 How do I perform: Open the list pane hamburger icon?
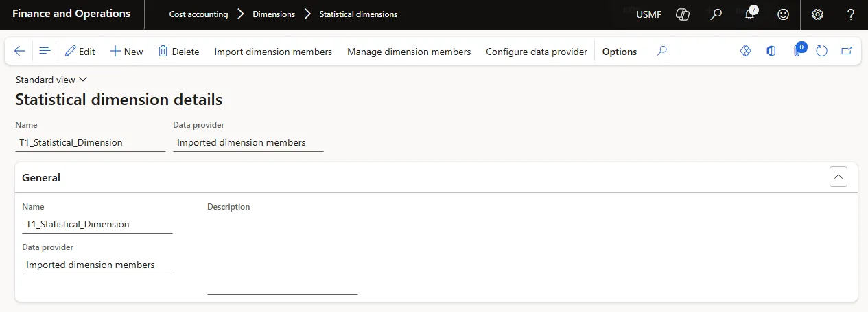point(45,52)
